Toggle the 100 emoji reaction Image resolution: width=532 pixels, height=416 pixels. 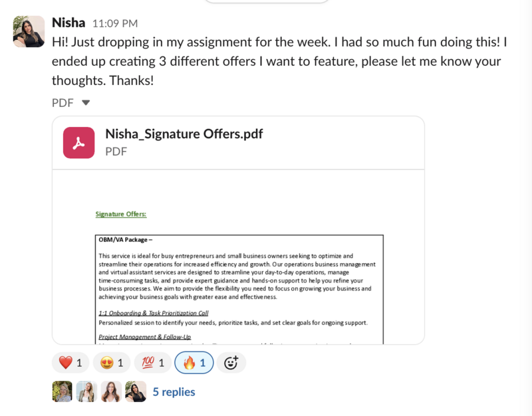click(x=153, y=363)
